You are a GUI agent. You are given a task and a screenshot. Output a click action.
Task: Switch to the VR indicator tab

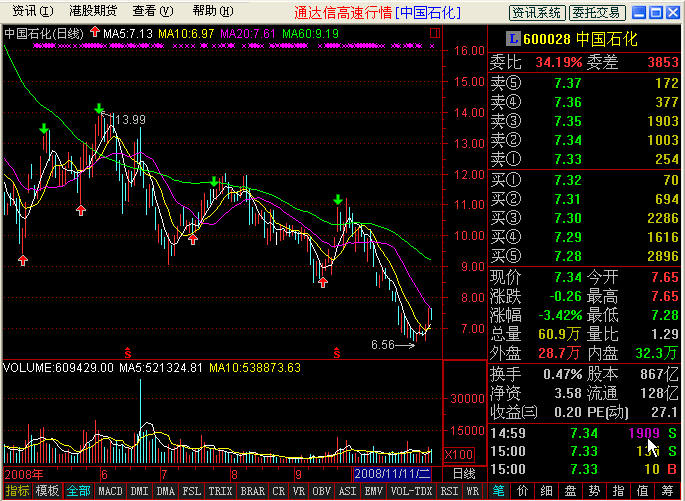pos(298,491)
